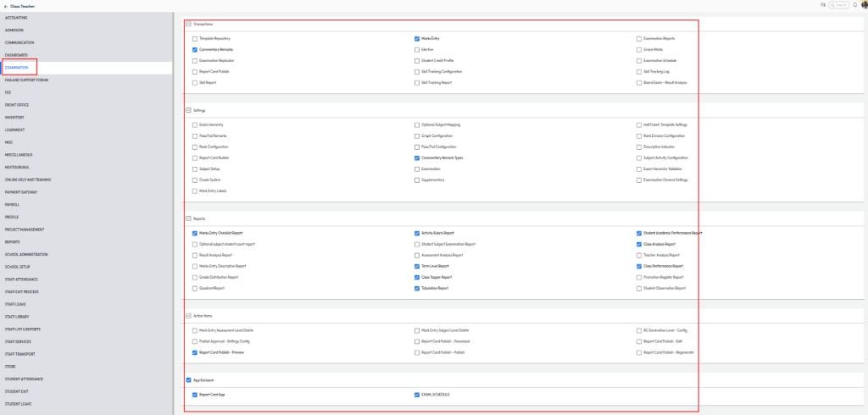The image size is (868, 415).
Task: Open the user profile avatar
Action: pyautogui.click(x=864, y=5)
